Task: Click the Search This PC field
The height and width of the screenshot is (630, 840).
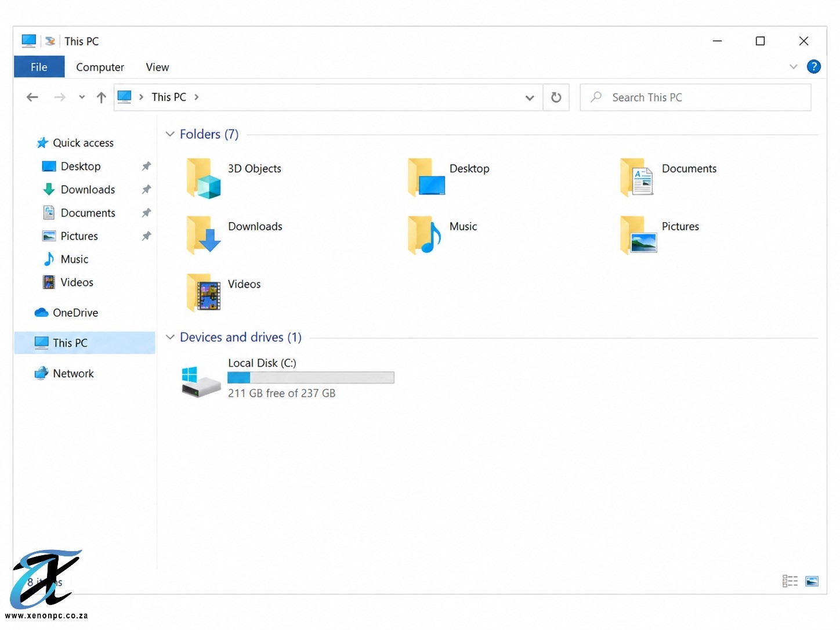Action: click(x=696, y=97)
